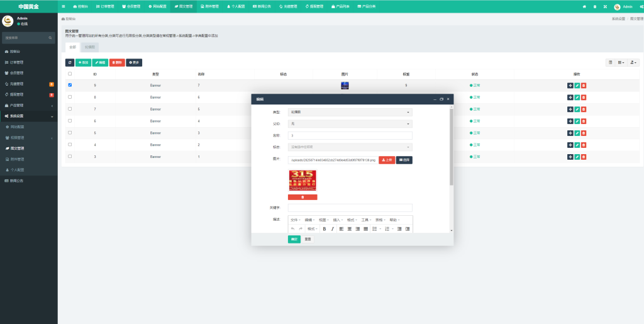Click the green 确定 button in dialog
644x324 pixels.
coord(294,239)
